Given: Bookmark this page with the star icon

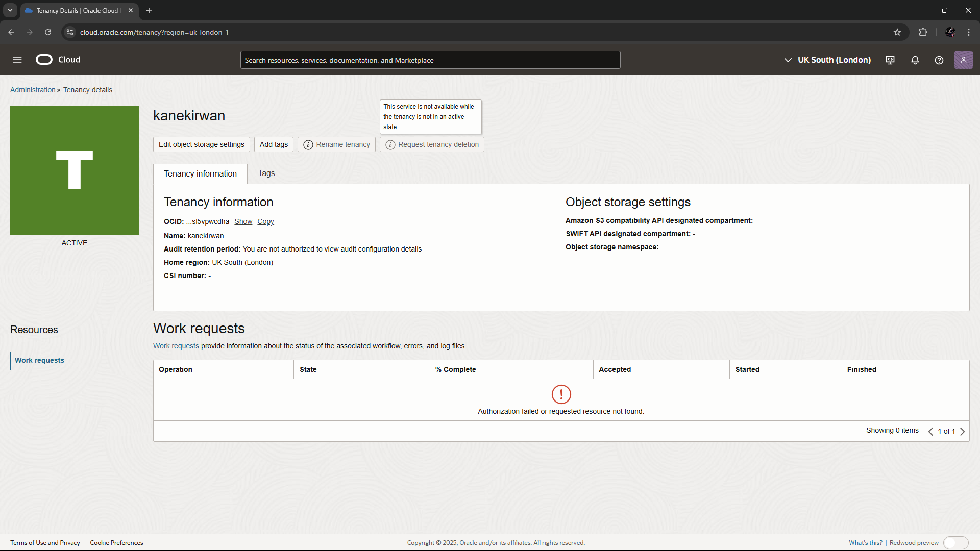Looking at the screenshot, I should (x=897, y=32).
